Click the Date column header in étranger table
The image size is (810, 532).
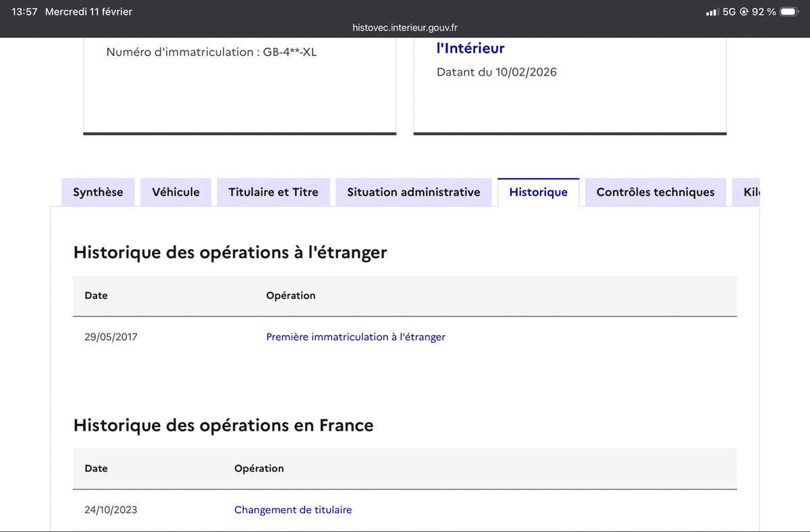click(96, 296)
